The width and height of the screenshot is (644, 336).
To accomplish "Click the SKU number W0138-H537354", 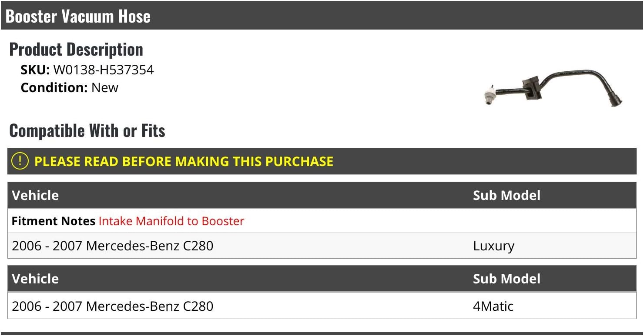I will [x=104, y=70].
